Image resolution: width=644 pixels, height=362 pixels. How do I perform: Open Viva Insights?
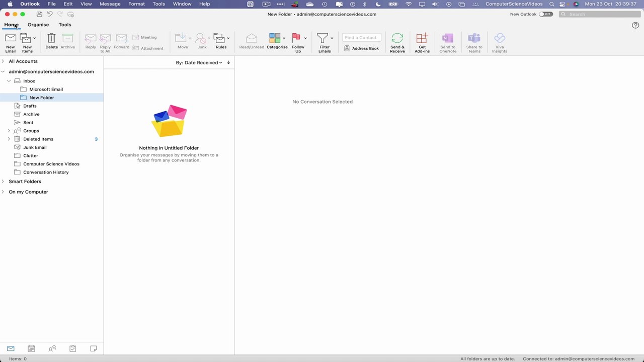(500, 43)
